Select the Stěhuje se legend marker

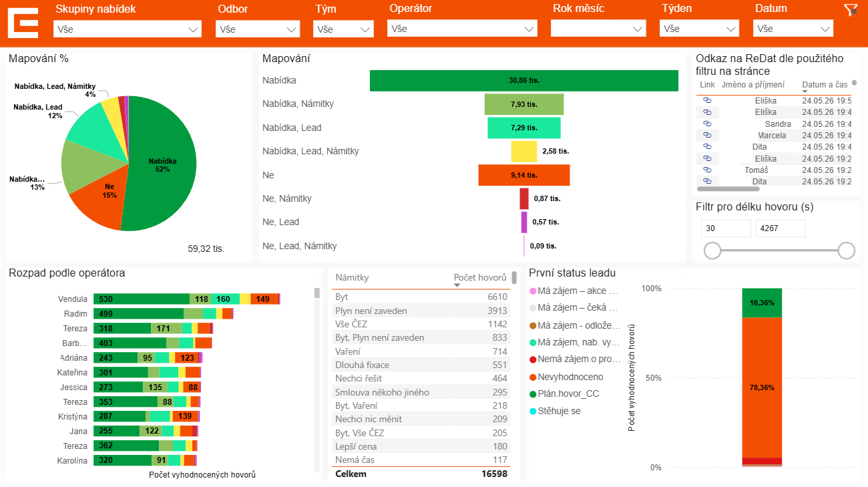point(533,412)
